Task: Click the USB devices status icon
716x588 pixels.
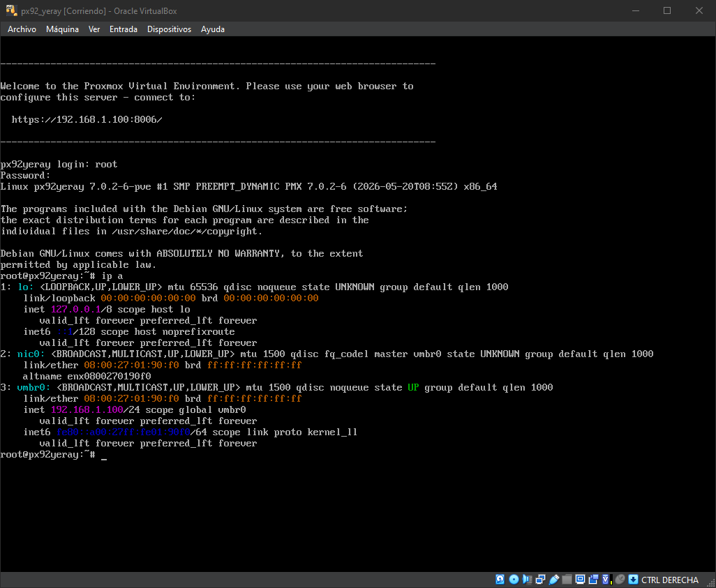Action: pos(554,580)
